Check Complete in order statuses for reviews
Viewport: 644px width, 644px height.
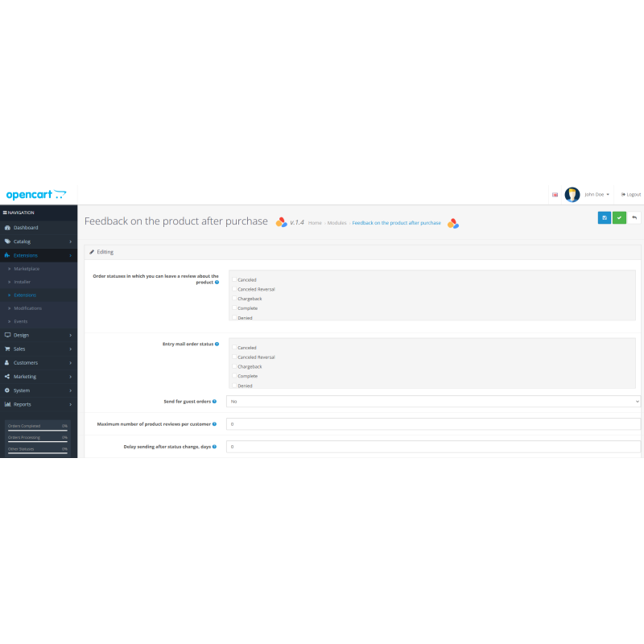[x=233, y=308]
